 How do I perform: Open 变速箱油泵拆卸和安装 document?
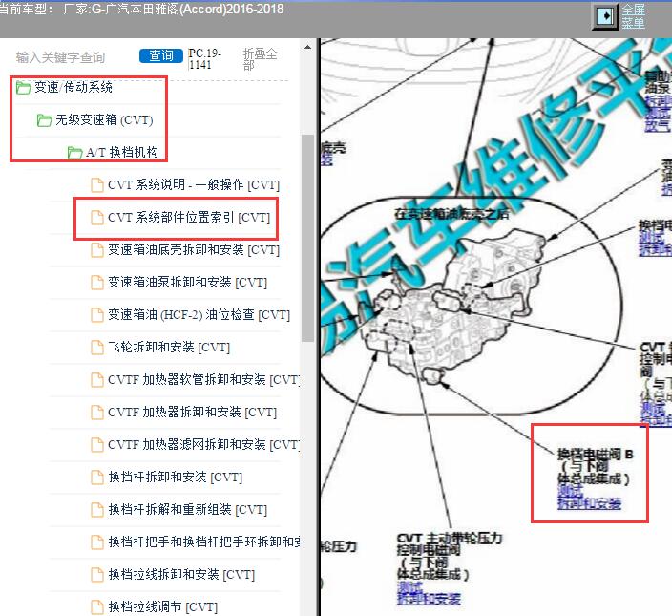point(188,283)
